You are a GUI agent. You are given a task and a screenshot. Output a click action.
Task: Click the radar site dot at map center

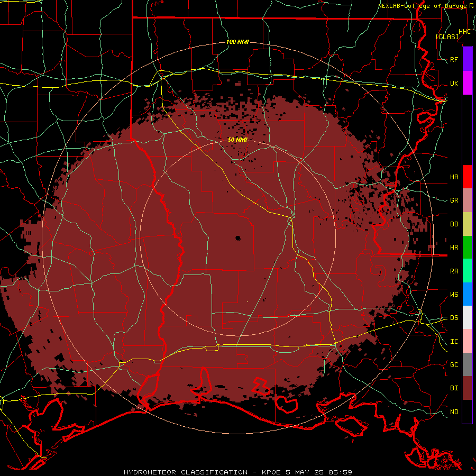coord(237,239)
